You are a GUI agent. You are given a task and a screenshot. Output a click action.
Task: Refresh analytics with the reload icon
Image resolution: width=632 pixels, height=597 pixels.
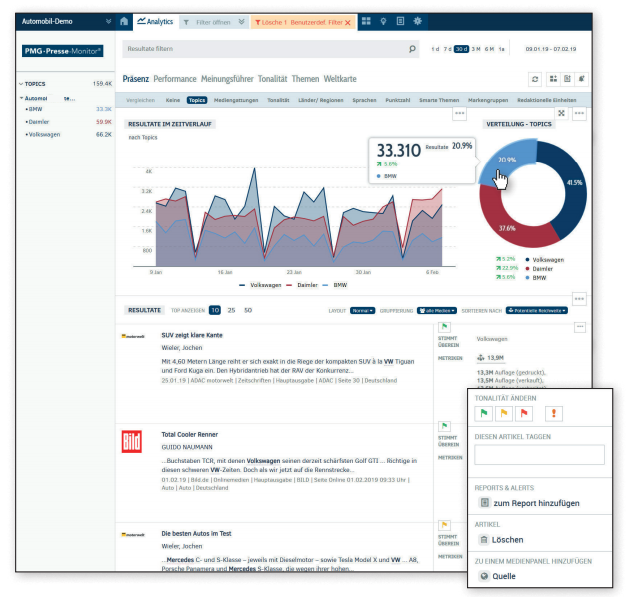tap(535, 79)
